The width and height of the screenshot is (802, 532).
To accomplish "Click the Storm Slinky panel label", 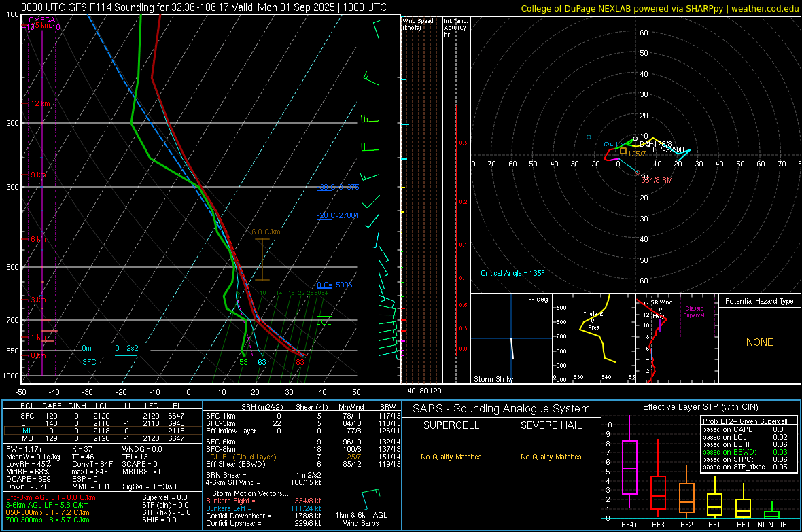I will click(x=493, y=379).
